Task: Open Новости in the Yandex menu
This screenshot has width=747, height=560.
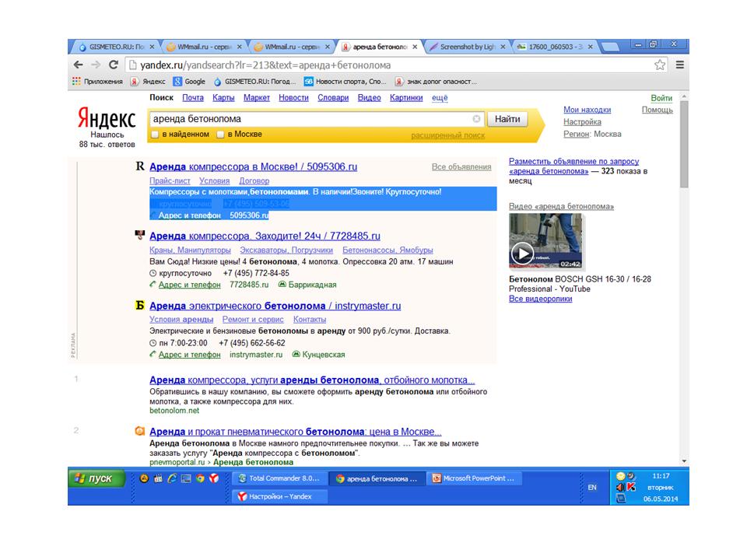Action: pyautogui.click(x=293, y=98)
